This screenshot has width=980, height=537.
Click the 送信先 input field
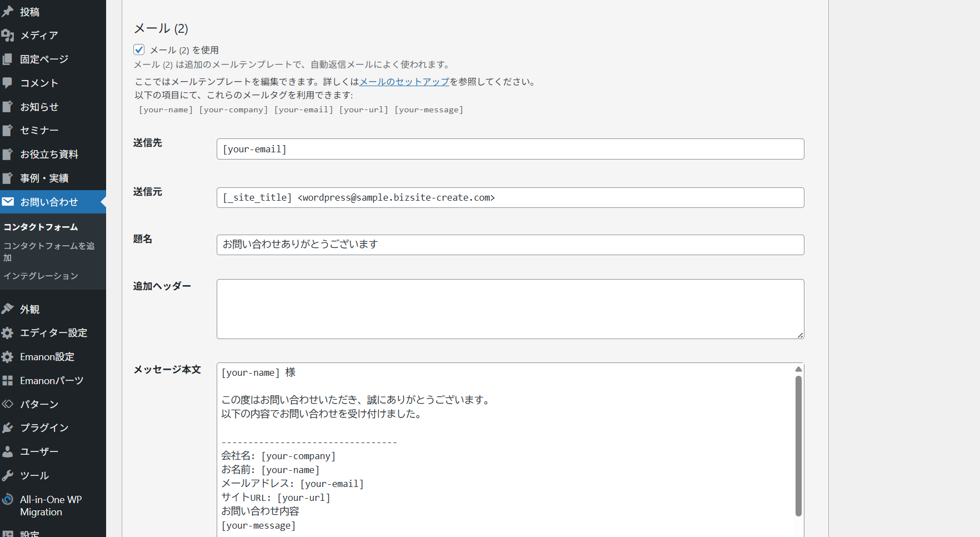coord(510,149)
